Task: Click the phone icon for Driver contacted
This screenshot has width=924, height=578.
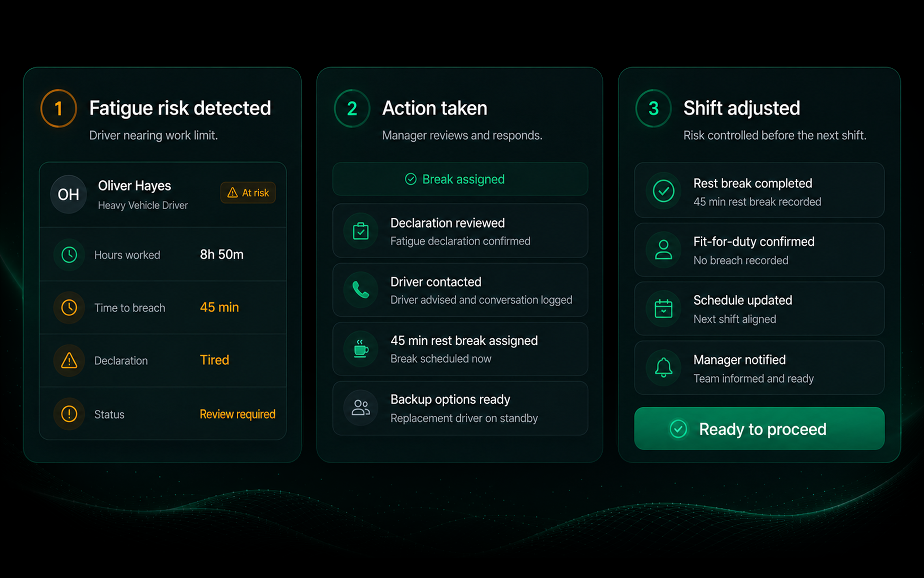Action: point(360,290)
